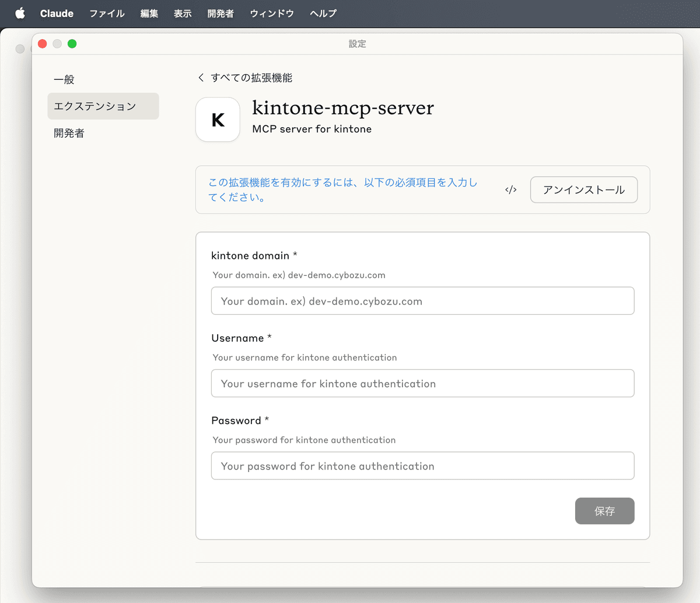The image size is (700, 603).
Task: Close the 設定 window with red button
Action: point(43,44)
